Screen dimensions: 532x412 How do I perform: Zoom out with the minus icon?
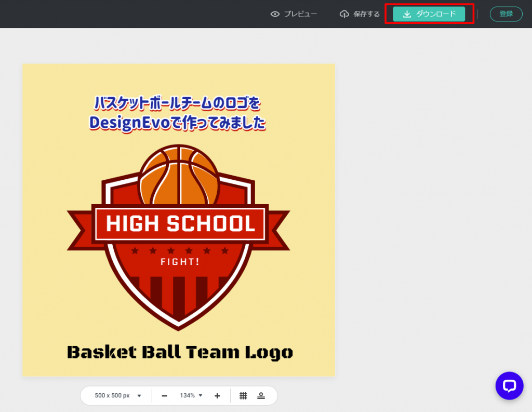point(164,396)
